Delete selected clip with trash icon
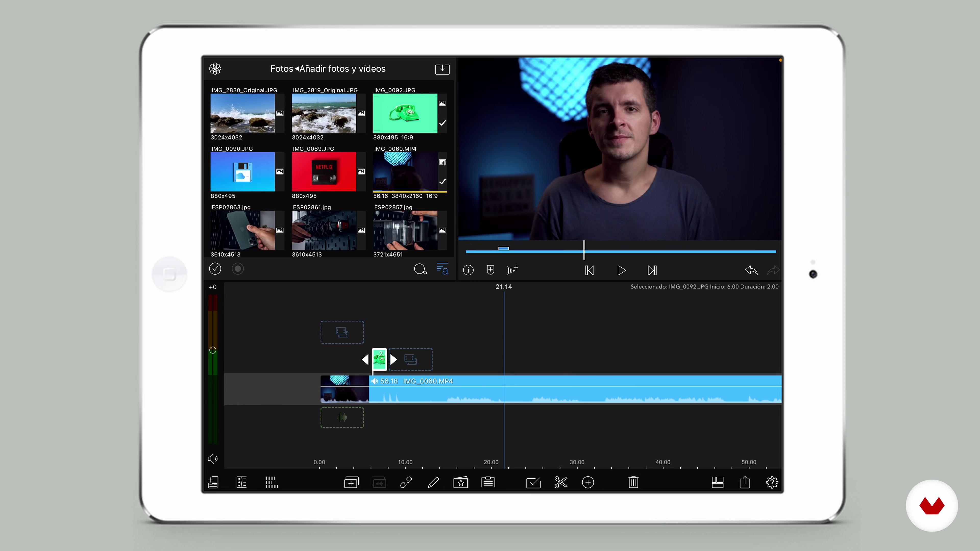Viewport: 980px width, 551px height. point(633,482)
